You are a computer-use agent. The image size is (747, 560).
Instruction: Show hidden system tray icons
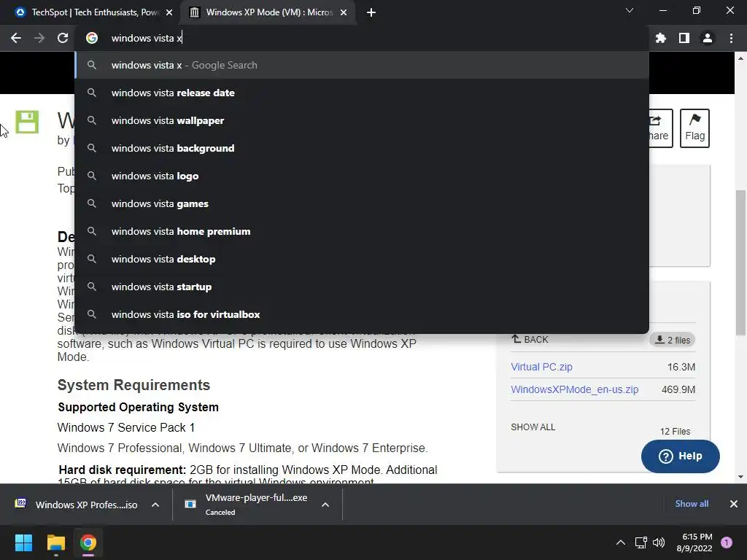tap(621, 542)
